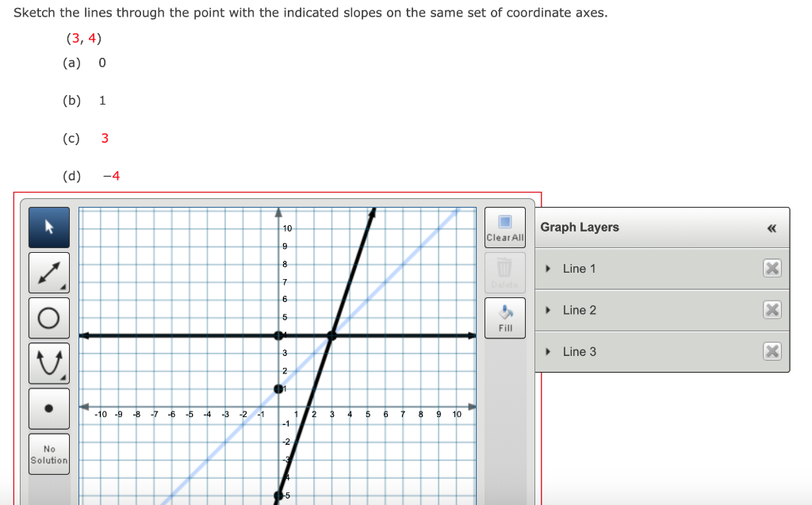Choose the circle drawing tool

[x=48, y=317]
